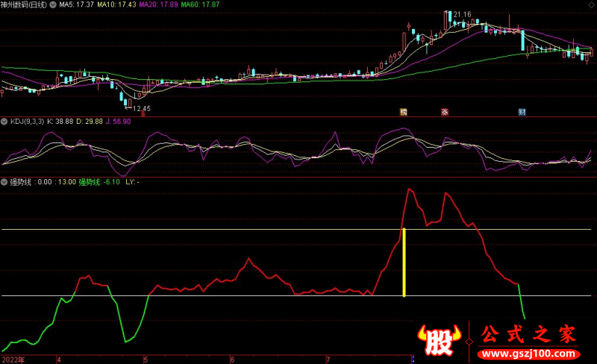Expand the 强势线 indicator dropdown arrow
The height and width of the screenshot is (364, 597).
[4, 181]
